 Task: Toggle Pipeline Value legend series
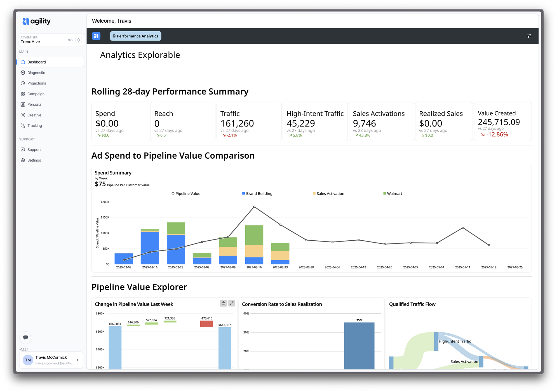coord(186,194)
